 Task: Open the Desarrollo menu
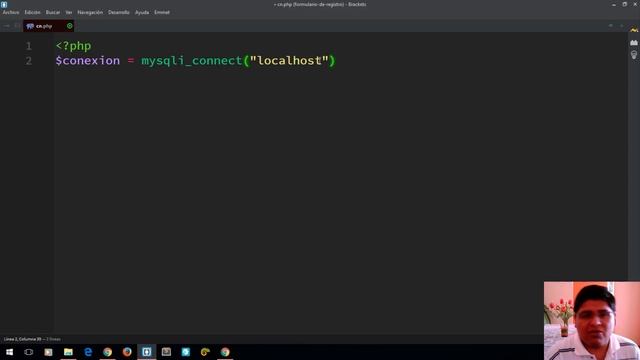tap(119, 12)
